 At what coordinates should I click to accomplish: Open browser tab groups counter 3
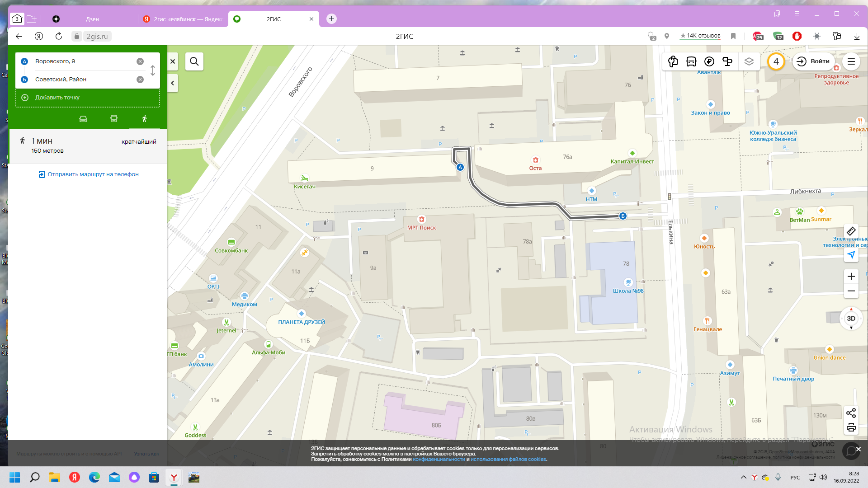17,19
